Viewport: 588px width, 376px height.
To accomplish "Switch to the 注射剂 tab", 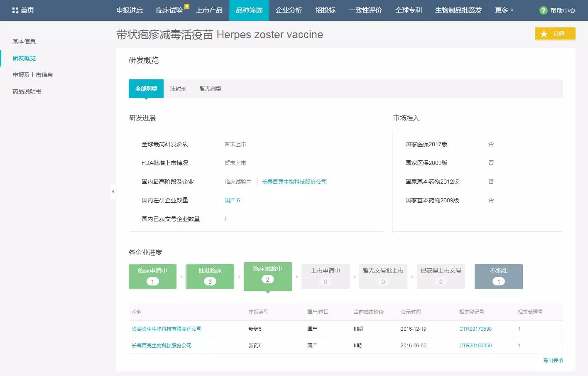I will [x=178, y=88].
